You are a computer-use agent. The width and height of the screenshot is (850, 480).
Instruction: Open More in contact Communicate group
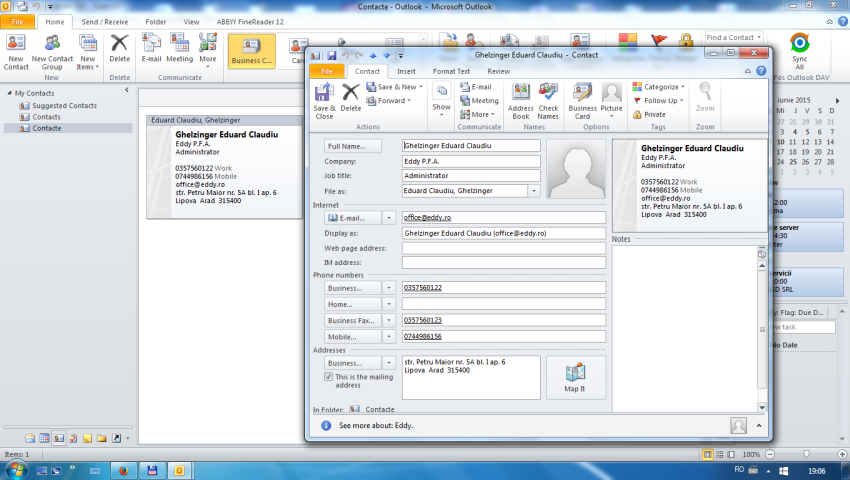[477, 114]
